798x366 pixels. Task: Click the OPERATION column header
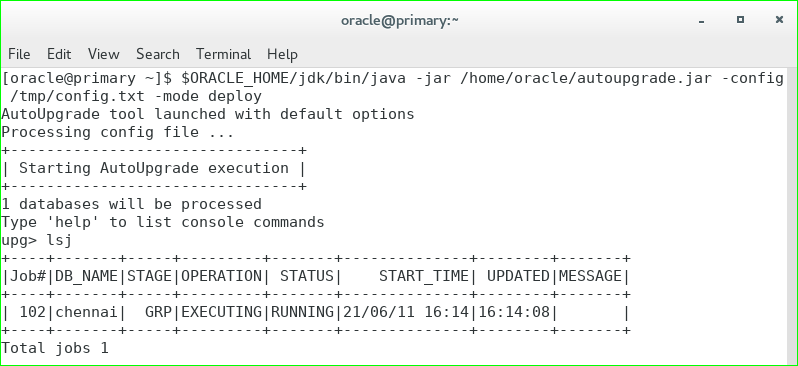pyautogui.click(x=221, y=276)
